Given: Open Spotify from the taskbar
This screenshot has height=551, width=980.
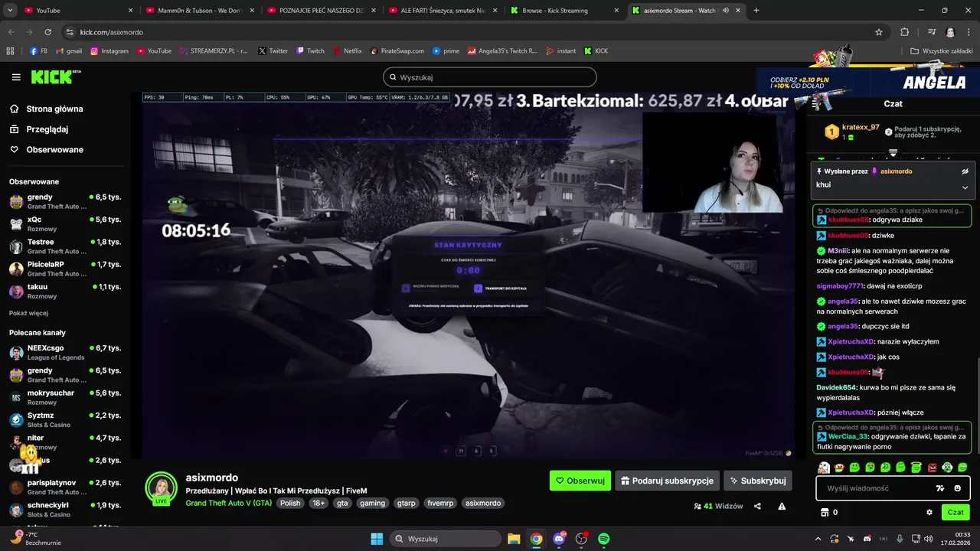Looking at the screenshot, I should click(x=603, y=539).
